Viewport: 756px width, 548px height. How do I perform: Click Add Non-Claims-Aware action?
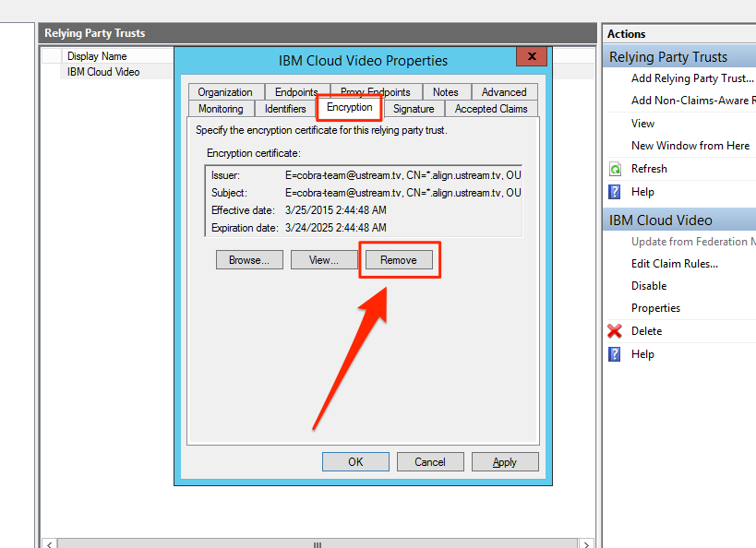(693, 101)
